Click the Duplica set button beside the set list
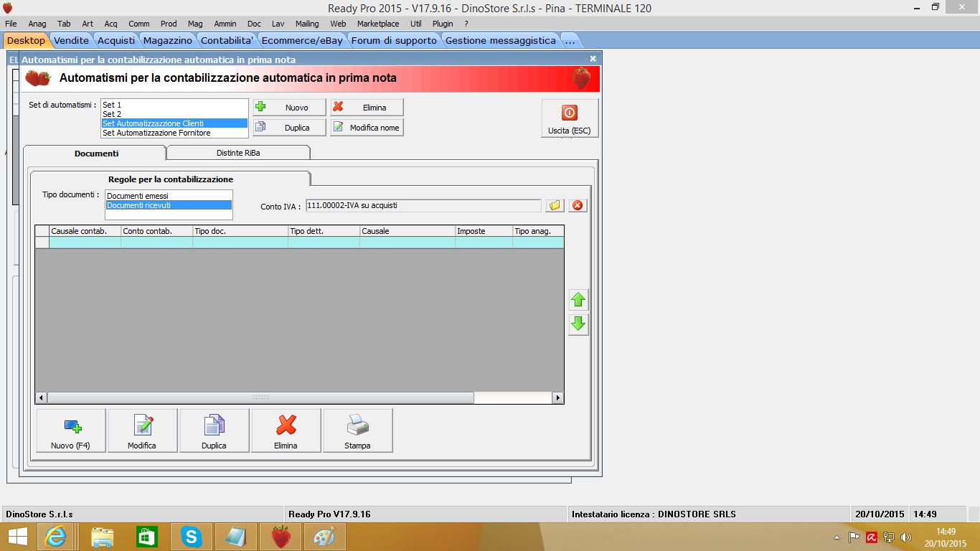Image resolution: width=980 pixels, height=551 pixels. [289, 128]
